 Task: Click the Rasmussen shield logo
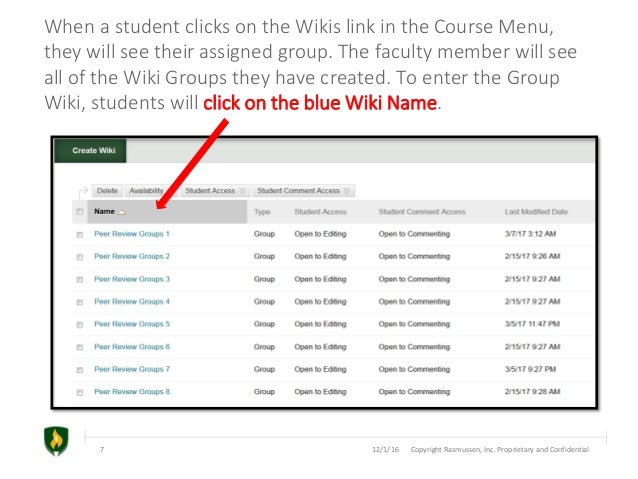pyautogui.click(x=56, y=442)
